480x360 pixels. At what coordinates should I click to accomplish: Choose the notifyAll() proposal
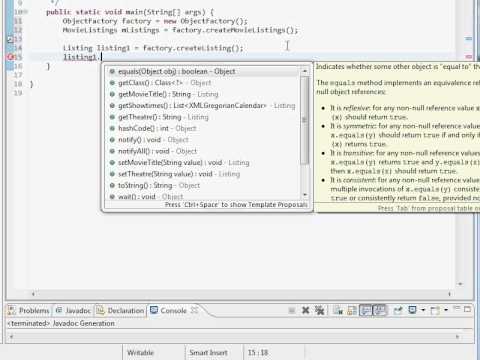tap(202, 151)
